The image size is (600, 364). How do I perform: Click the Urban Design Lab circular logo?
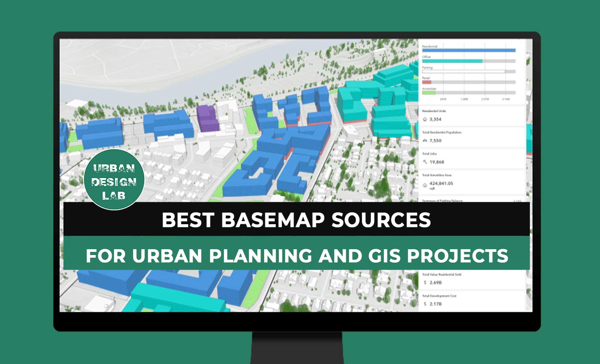(x=114, y=180)
